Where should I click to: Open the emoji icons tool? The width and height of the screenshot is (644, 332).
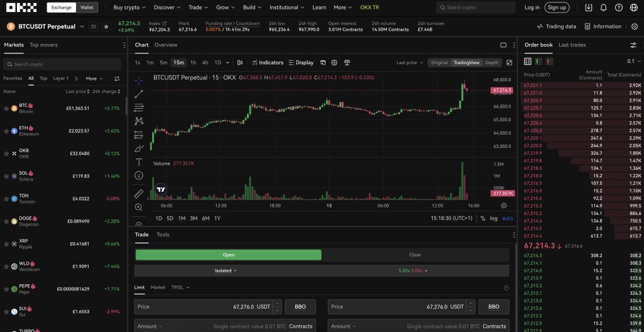coord(139,175)
